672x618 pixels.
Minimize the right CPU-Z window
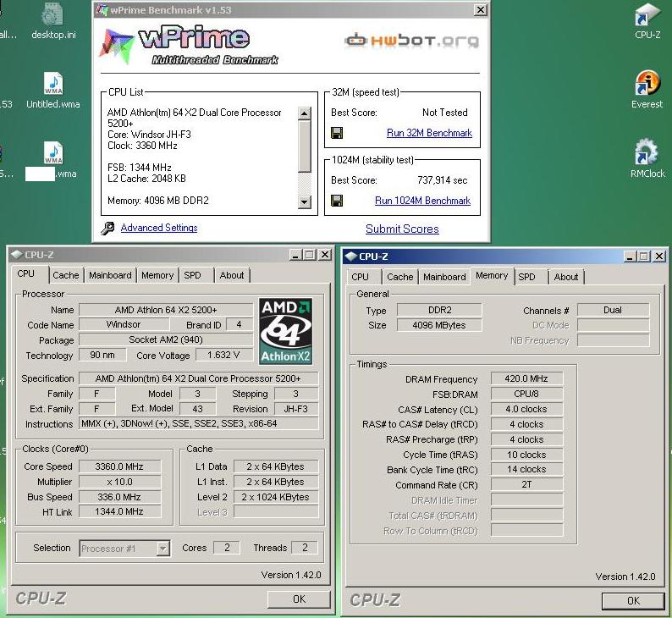point(630,257)
